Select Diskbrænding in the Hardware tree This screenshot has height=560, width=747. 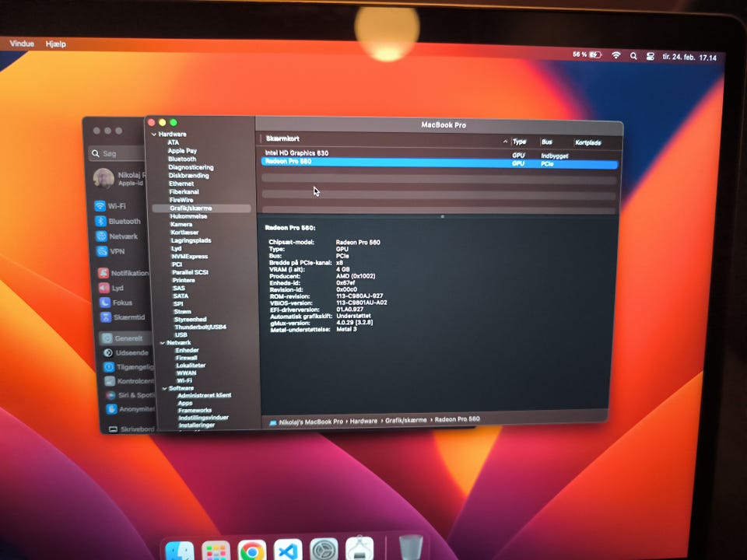tap(188, 175)
